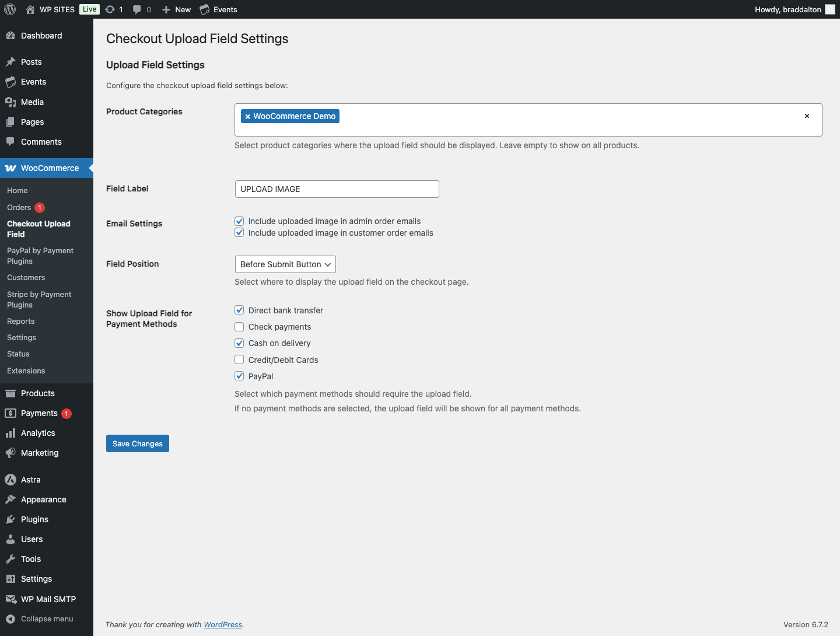Click the updates refresh icon

click(110, 9)
